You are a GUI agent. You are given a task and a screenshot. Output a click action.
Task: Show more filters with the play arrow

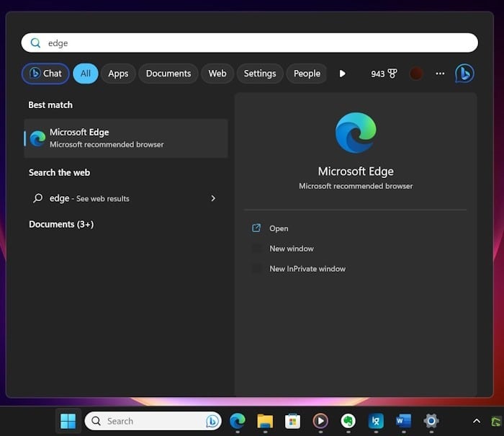pyautogui.click(x=342, y=74)
